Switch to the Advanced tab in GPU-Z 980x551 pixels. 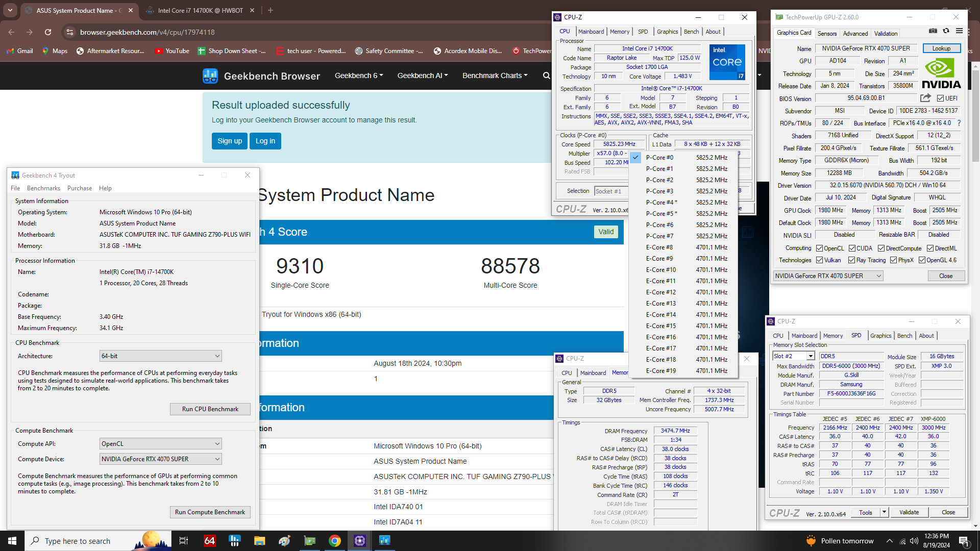click(855, 34)
